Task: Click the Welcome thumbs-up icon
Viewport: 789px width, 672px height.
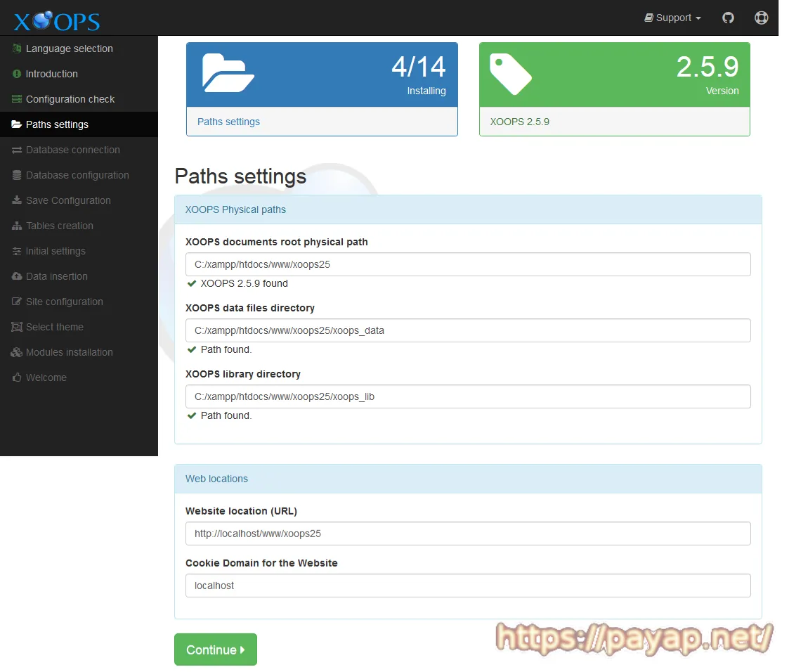Action: point(17,377)
